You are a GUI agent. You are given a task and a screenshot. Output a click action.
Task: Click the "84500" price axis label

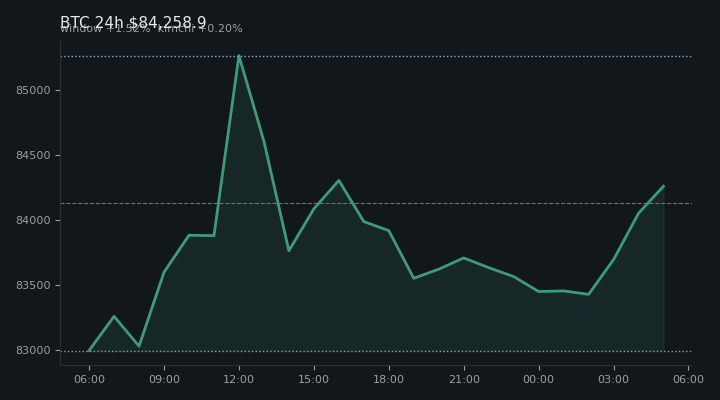coord(33,156)
